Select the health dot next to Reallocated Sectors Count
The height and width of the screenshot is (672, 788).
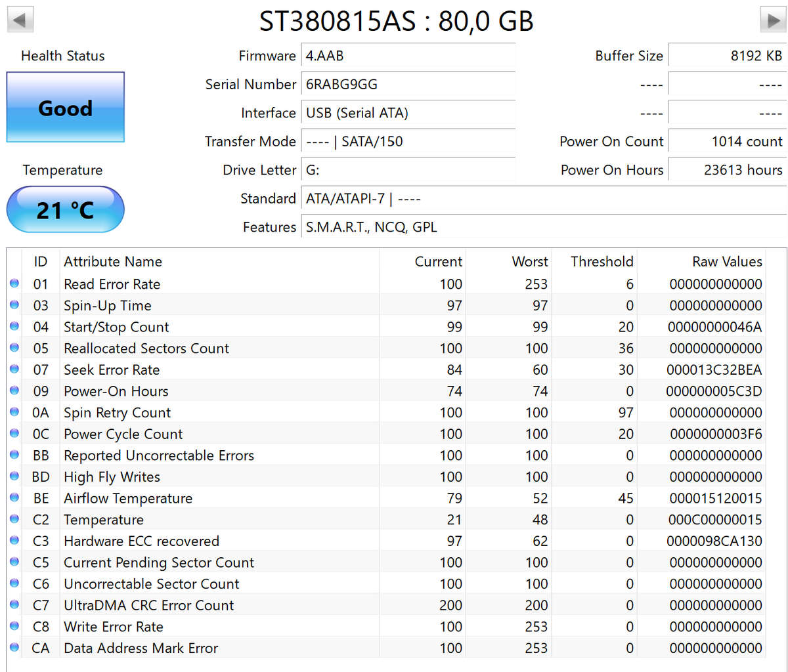click(14, 347)
